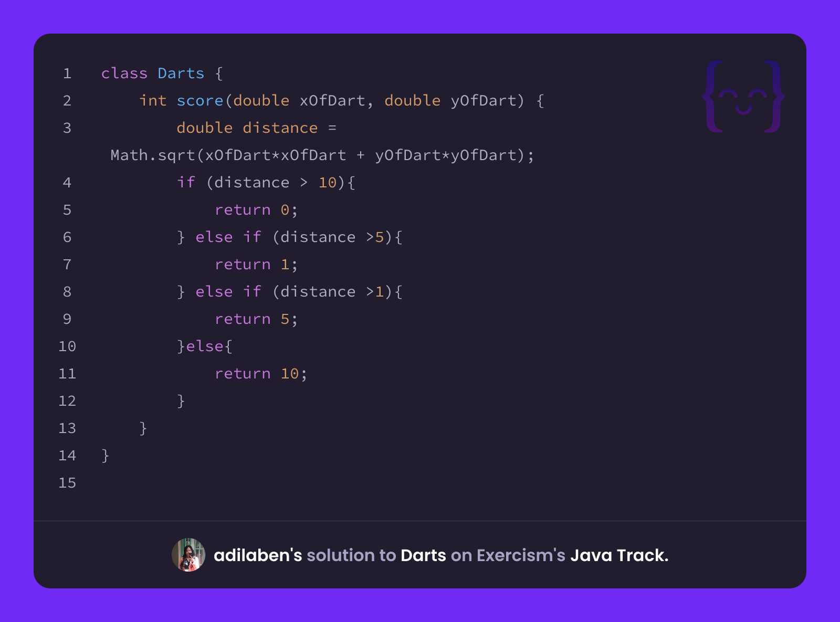This screenshot has width=840, height=622.
Task: Click the "int" return type on line 2
Action: 153,101
